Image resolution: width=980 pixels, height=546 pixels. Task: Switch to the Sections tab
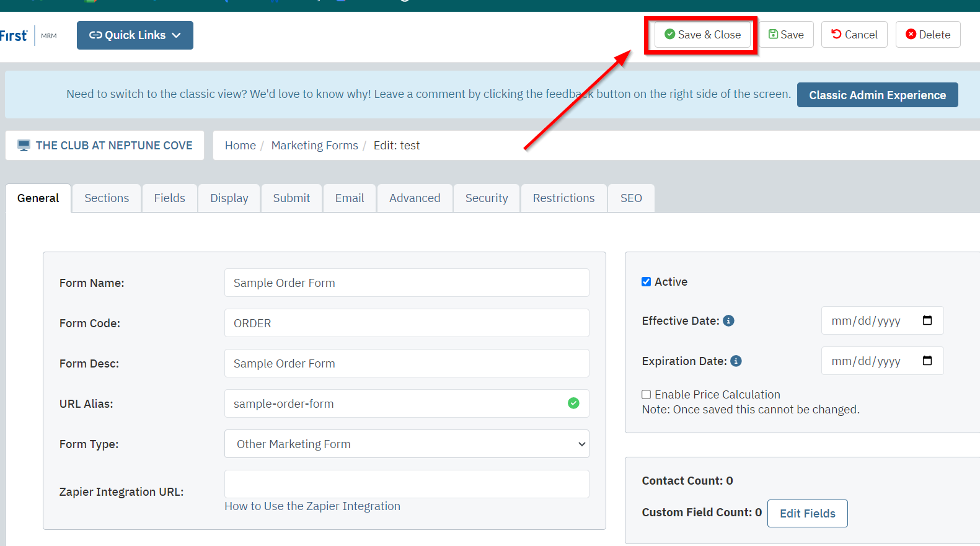pyautogui.click(x=107, y=198)
